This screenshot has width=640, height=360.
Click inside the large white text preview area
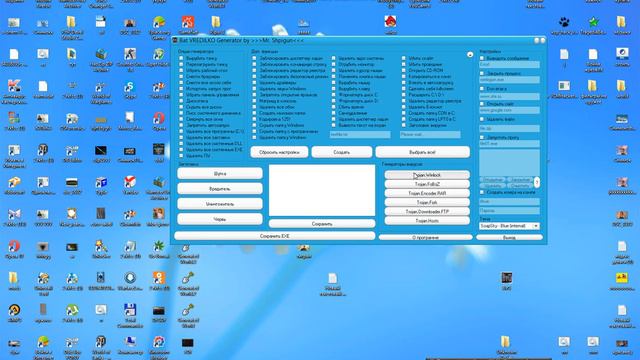[x=322, y=190]
